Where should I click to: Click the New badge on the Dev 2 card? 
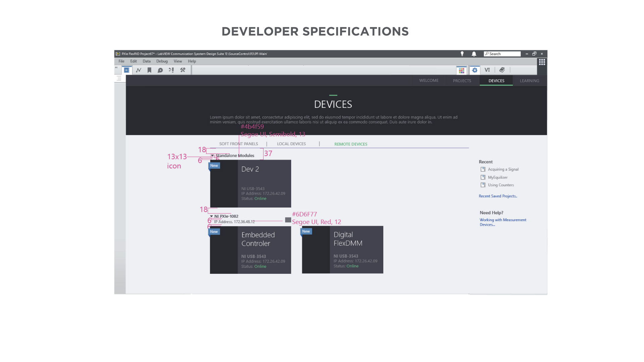[214, 166]
